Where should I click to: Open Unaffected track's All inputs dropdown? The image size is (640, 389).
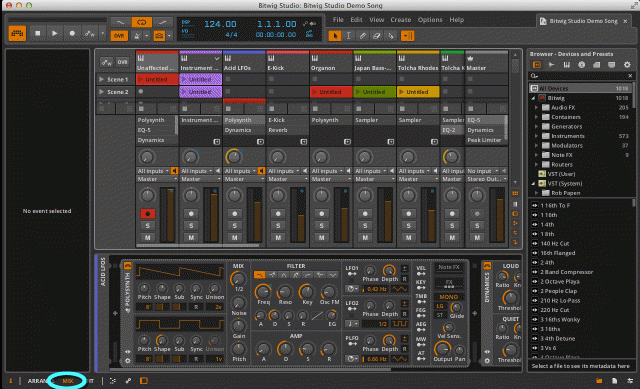point(153,171)
